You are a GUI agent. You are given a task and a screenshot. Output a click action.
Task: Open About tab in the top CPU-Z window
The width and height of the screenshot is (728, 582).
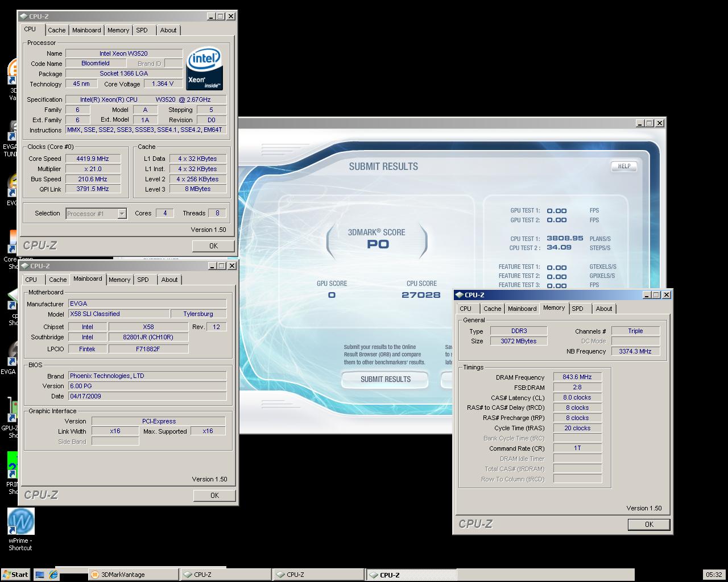tap(168, 30)
